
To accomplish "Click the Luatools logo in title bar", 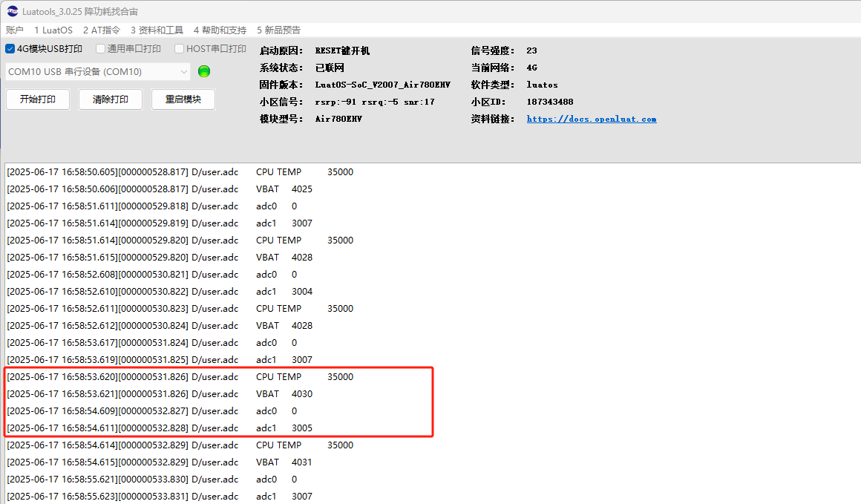I will (x=11, y=11).
